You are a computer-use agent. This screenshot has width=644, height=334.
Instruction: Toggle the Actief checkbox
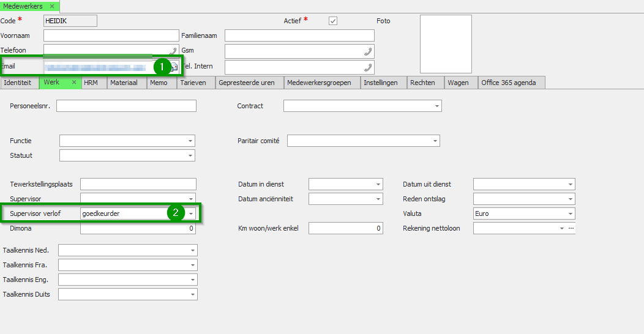tap(333, 21)
